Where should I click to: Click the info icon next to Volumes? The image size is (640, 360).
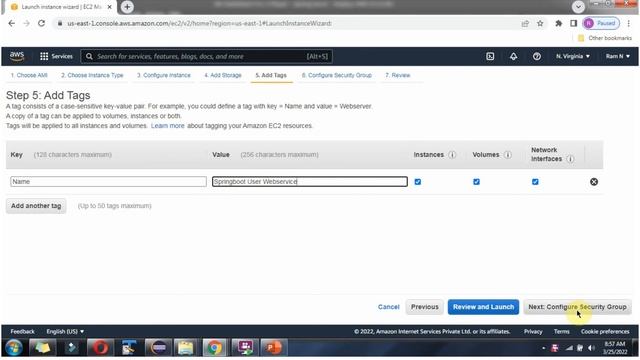pos(508,155)
